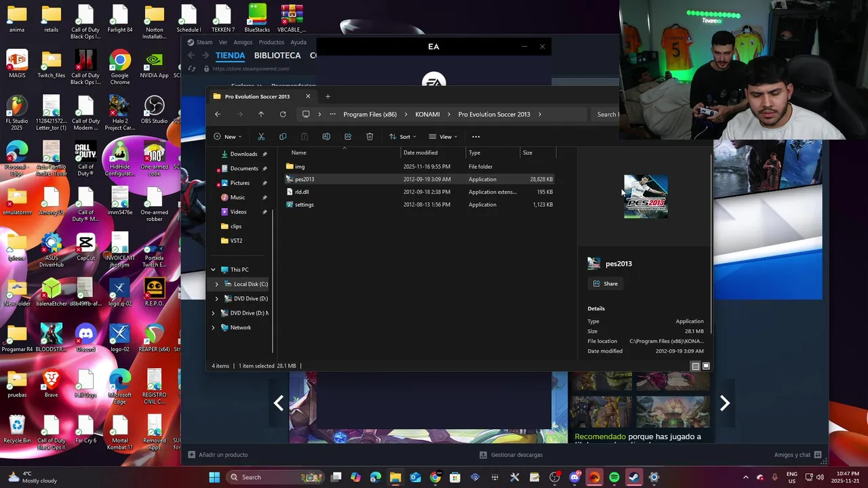Click previous arrow on Steam carousel
This screenshot has width=868, height=488.
(279, 403)
